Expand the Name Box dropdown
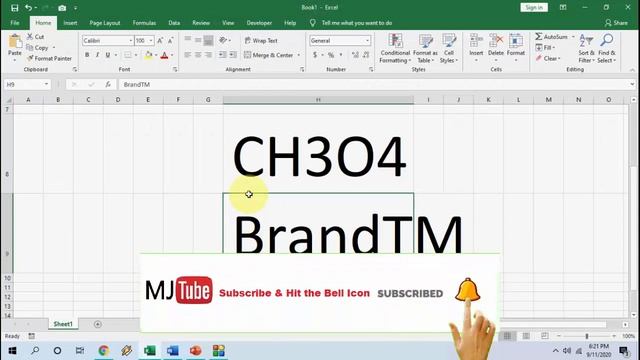 coord(46,84)
